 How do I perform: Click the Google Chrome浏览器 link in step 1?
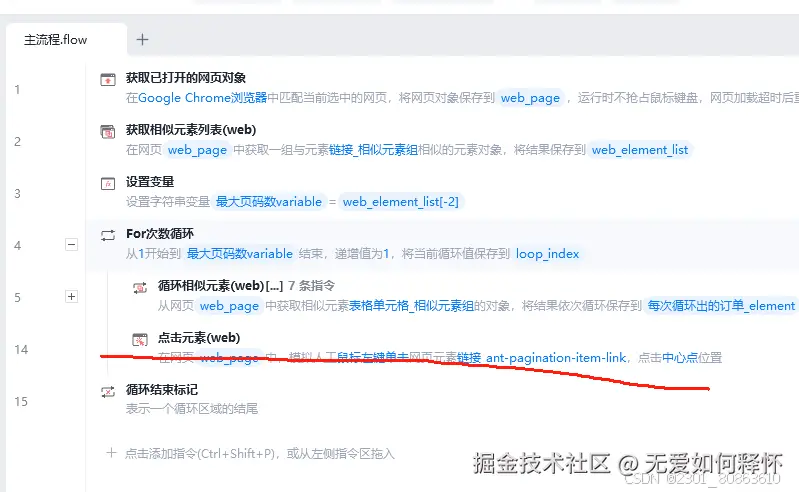(202, 97)
